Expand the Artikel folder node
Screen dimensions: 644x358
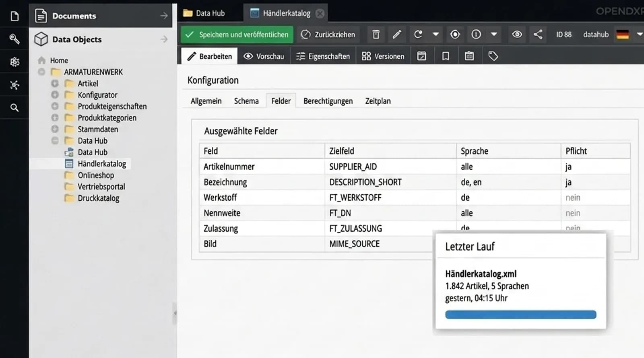pyautogui.click(x=55, y=83)
